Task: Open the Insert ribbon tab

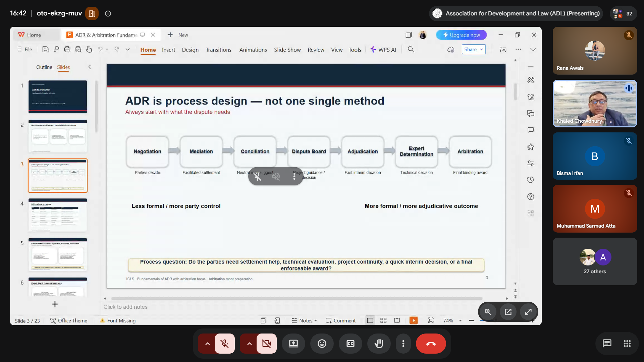Action: 168,50
